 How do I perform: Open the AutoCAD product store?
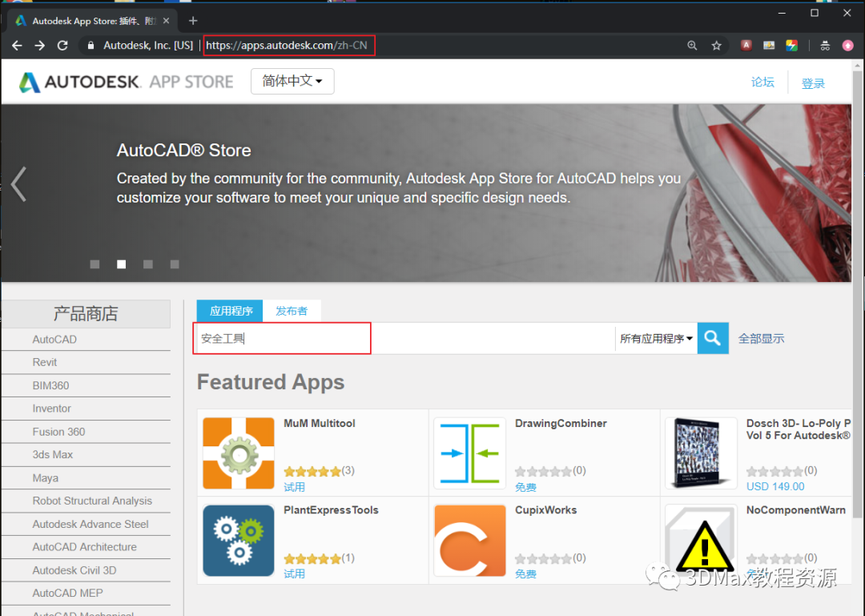pos(54,340)
